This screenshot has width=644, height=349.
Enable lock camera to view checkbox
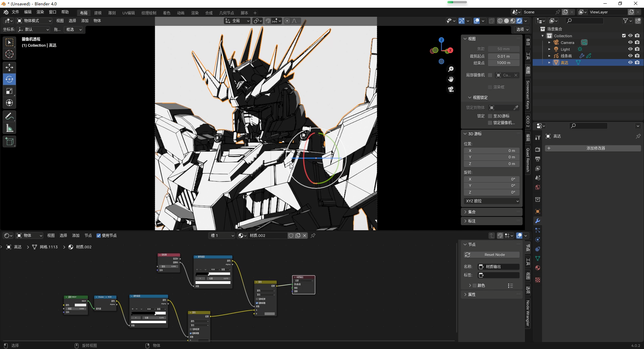click(x=490, y=123)
